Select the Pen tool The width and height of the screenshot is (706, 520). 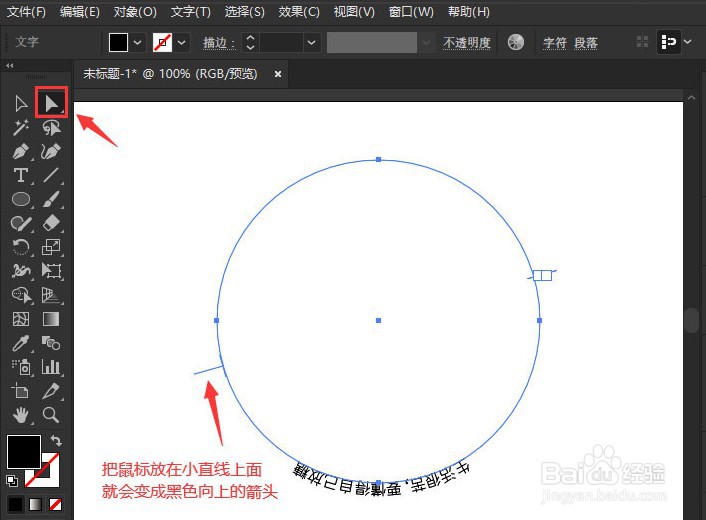point(21,152)
